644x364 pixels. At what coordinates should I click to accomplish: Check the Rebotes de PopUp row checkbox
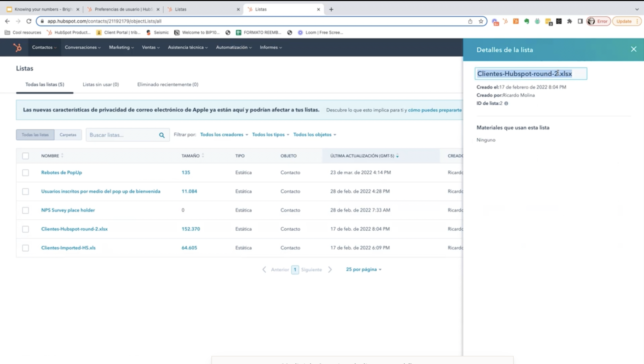point(25,173)
